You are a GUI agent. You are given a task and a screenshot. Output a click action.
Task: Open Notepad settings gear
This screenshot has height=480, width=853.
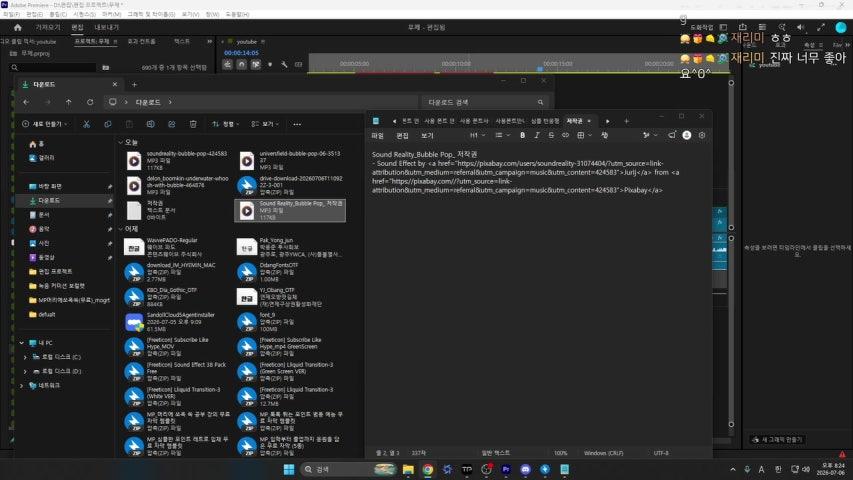tap(702, 135)
